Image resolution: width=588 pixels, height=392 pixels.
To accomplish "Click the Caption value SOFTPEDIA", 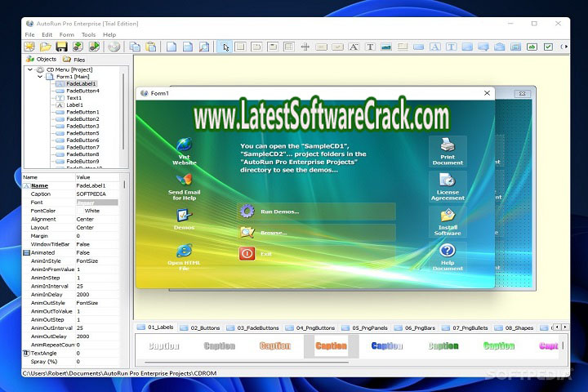I will click(91, 194).
